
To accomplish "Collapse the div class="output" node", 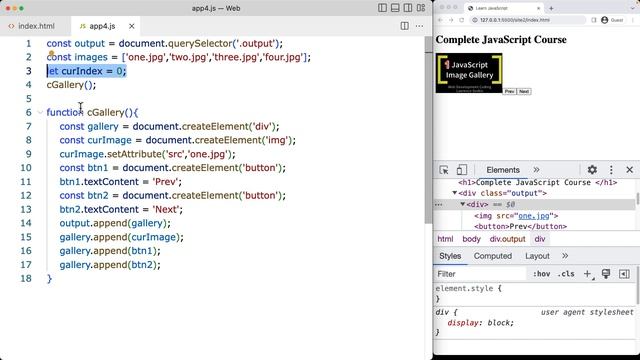I will tap(455, 193).
